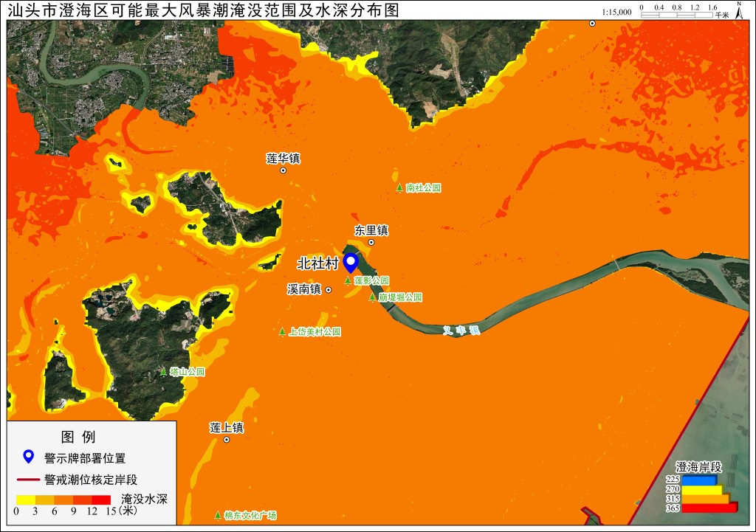Image resolution: width=756 pixels, height=532 pixels.
Task: Click the 莲影公园 label
Action: [372, 280]
